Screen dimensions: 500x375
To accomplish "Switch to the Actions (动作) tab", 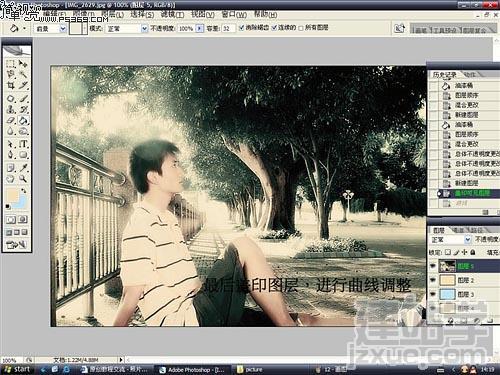I will (x=470, y=75).
